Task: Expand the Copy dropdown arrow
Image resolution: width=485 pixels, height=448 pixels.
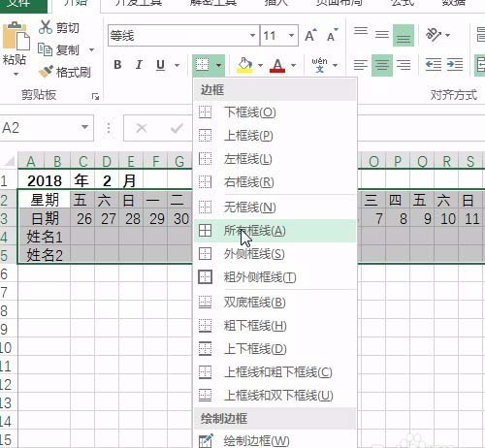Action: (91, 49)
